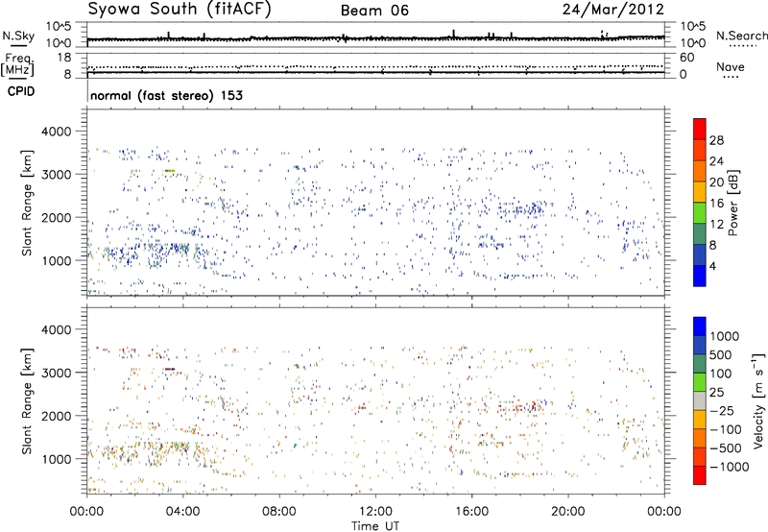Click the '24' Power colorbar tick label
This screenshot has height=532, width=768.
[716, 161]
